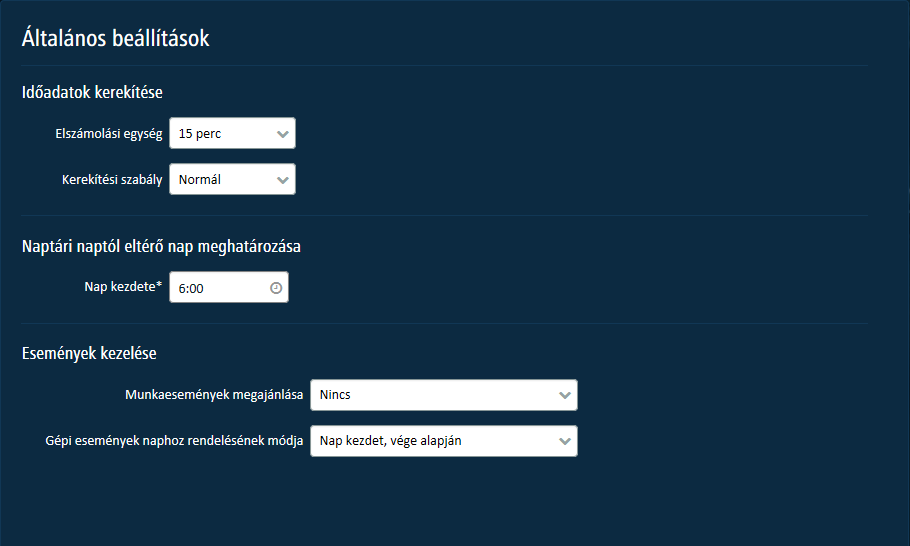910x546 pixels.
Task: Click the 'Elszámolási egység' label
Action: 109,134
